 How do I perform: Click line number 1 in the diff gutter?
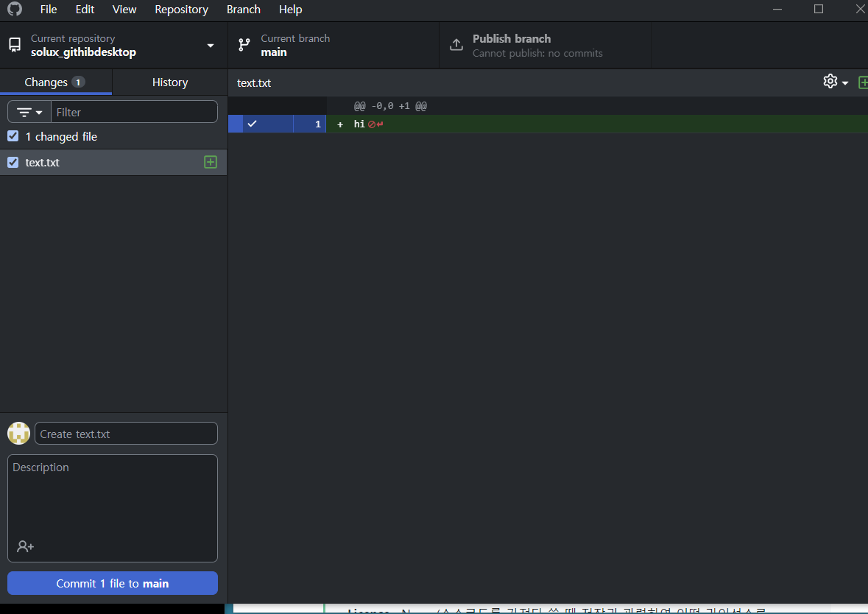[x=317, y=124]
